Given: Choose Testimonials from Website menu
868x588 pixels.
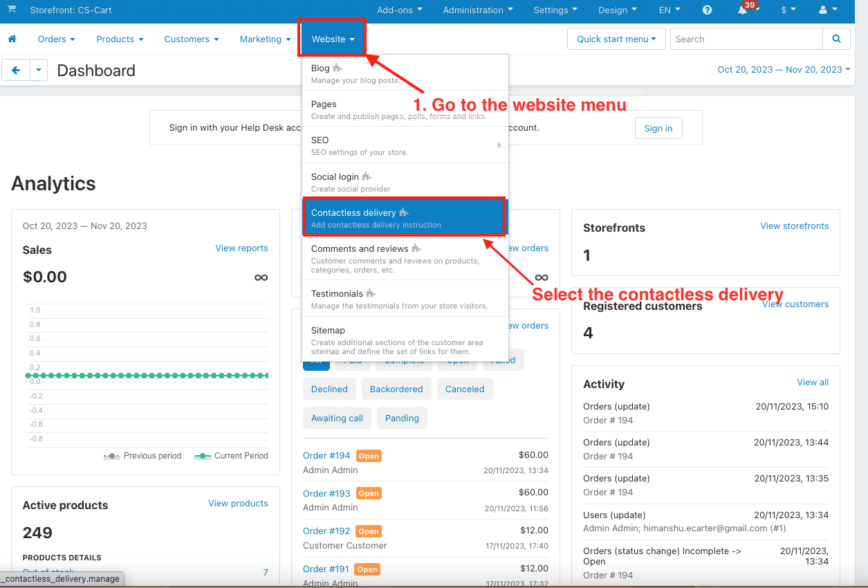Looking at the screenshot, I should click(x=405, y=299).
